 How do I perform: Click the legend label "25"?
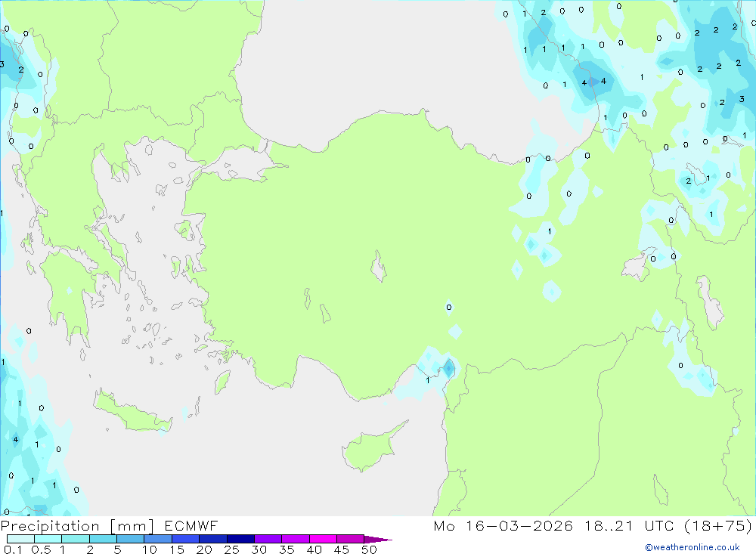click(x=232, y=549)
